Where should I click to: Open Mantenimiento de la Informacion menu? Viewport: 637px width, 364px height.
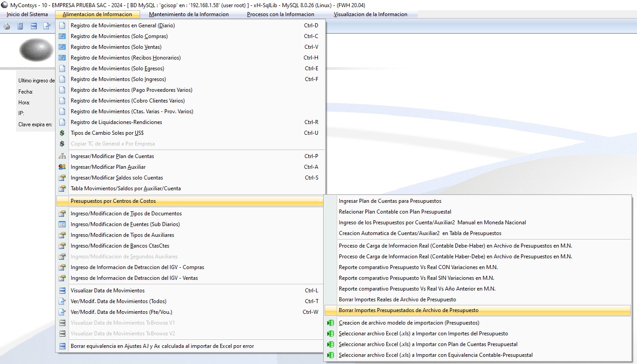coord(189,14)
